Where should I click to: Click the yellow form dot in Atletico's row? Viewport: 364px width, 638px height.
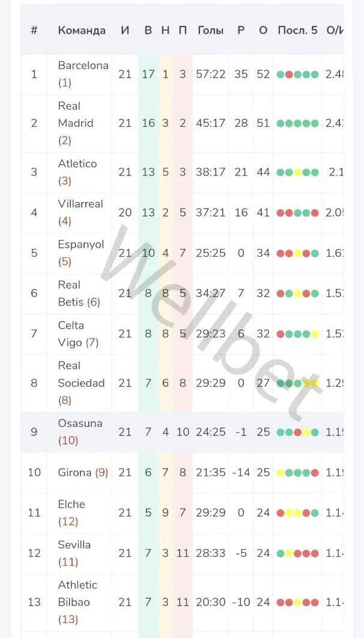pos(297,172)
